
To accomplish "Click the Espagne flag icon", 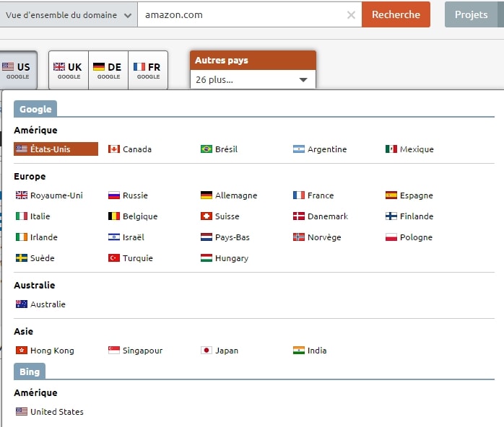I will coord(391,195).
